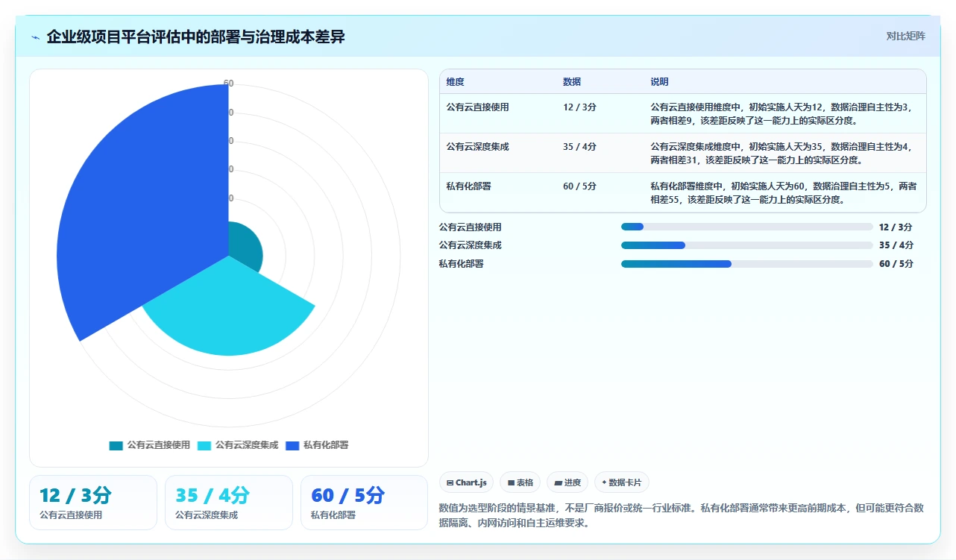Toggle the 私有化部署 legend swatch
Viewport: 956px width, 560px height.
(x=292, y=445)
